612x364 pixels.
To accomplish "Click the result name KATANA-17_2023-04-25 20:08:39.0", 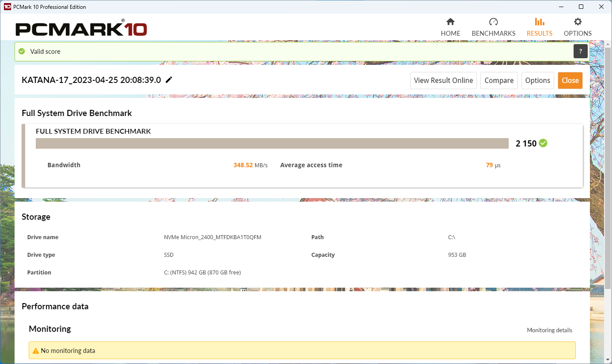I will click(x=91, y=80).
